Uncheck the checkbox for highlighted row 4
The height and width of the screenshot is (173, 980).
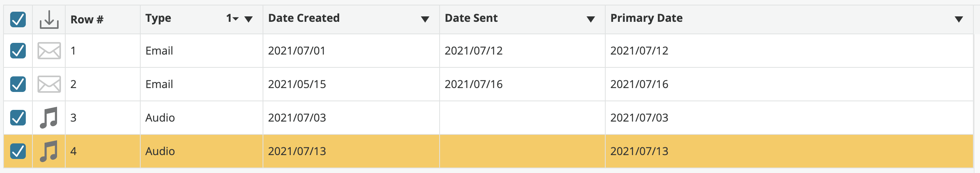pyautogui.click(x=18, y=151)
